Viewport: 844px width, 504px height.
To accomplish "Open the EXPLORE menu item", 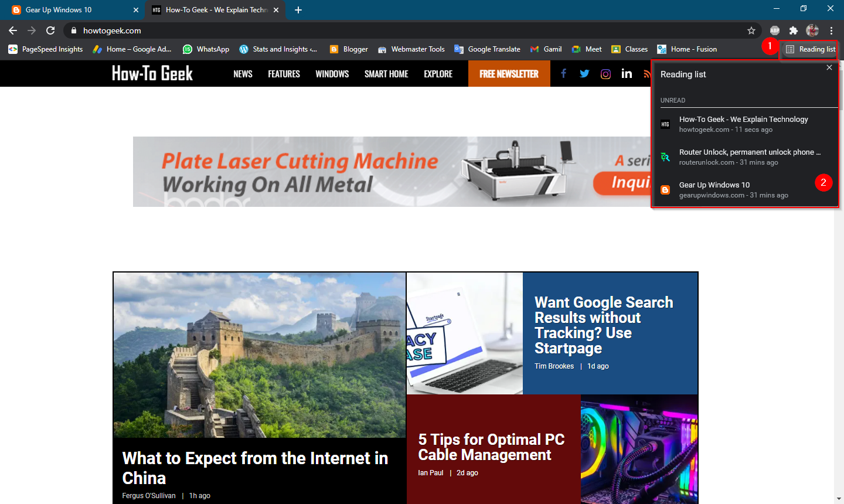I will pos(438,74).
